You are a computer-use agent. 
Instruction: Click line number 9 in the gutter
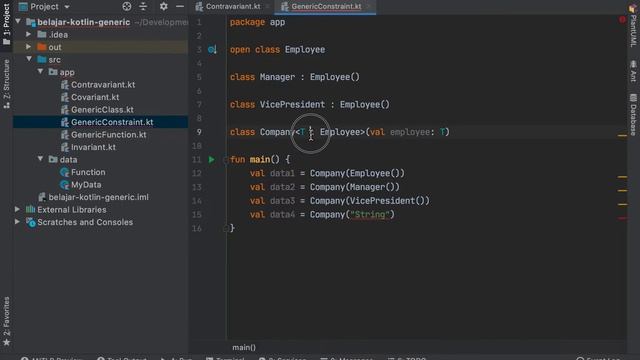[199, 132]
